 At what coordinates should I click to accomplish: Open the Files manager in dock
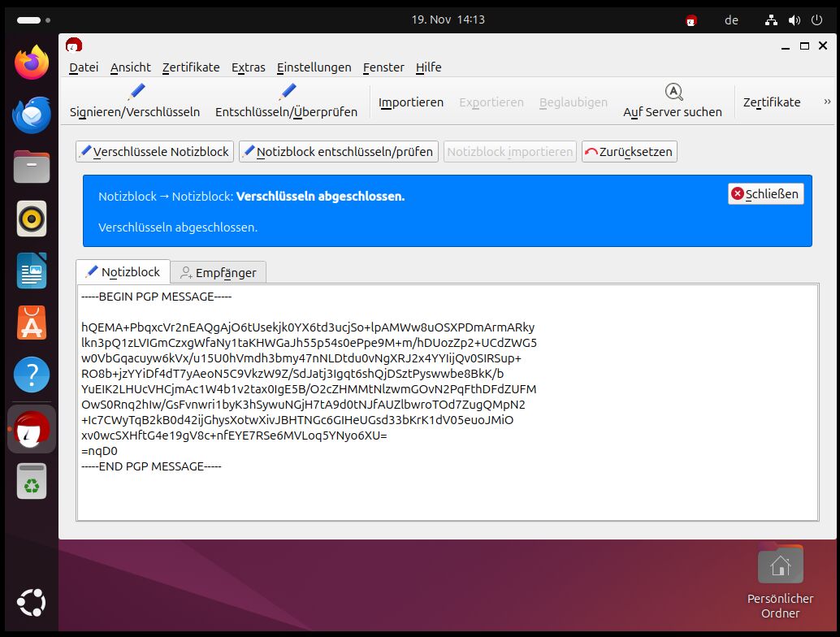32,167
